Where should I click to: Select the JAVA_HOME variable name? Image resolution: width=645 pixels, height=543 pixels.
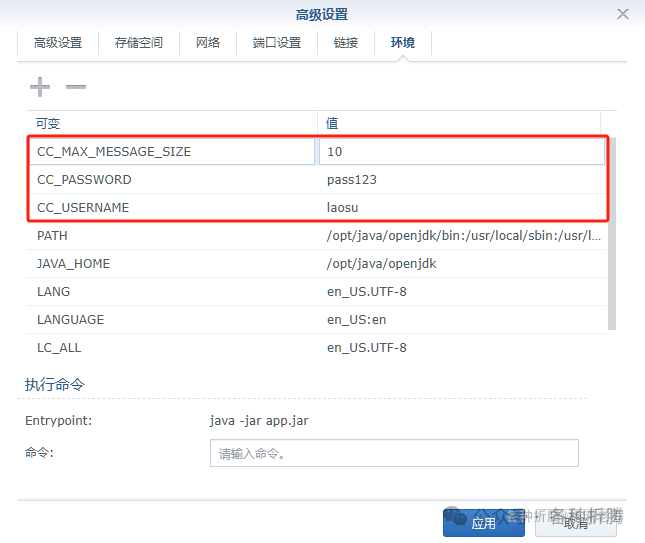click(x=74, y=264)
